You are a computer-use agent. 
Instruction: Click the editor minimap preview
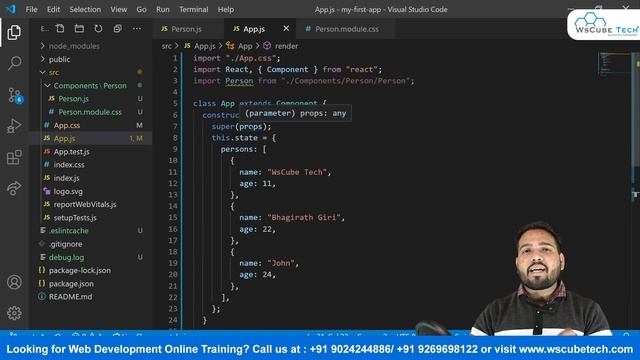614,65
